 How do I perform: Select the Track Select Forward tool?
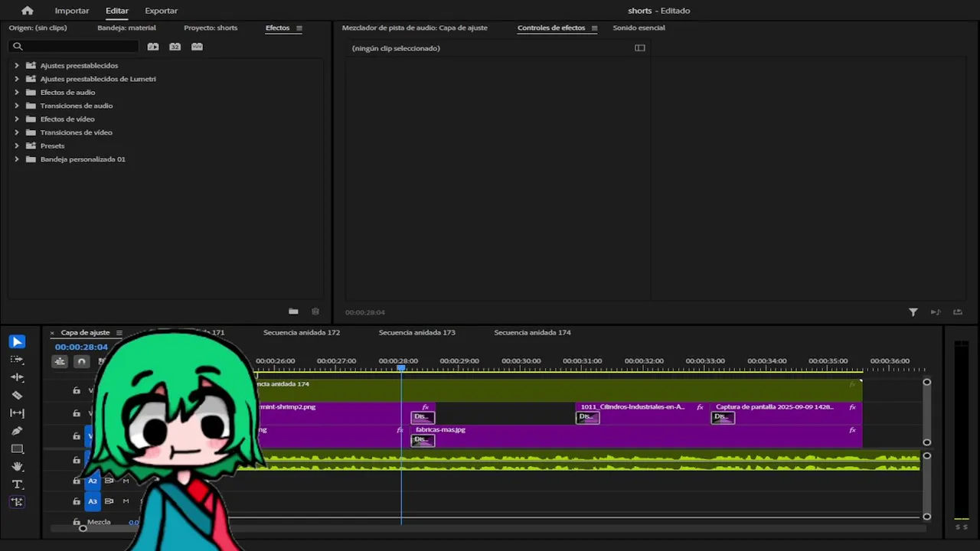click(x=17, y=360)
